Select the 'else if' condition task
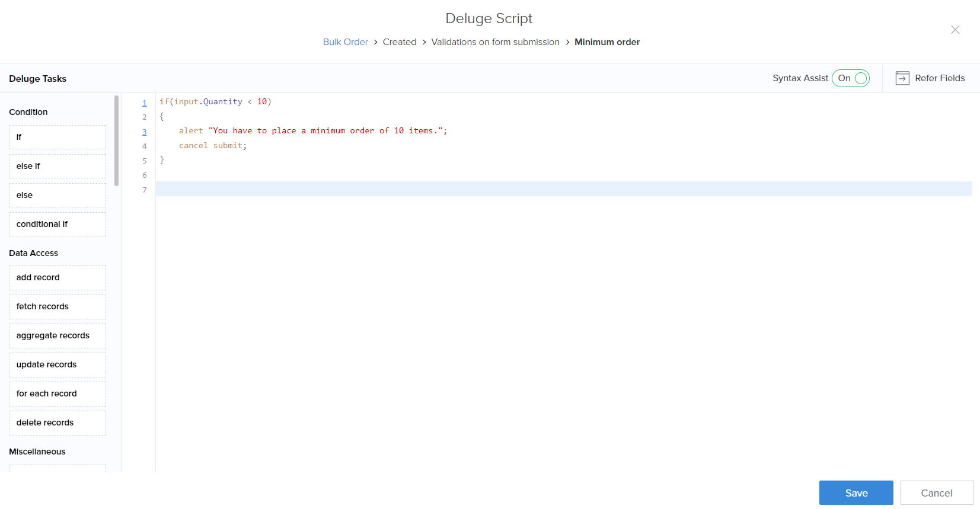The width and height of the screenshot is (980, 509). click(x=58, y=166)
